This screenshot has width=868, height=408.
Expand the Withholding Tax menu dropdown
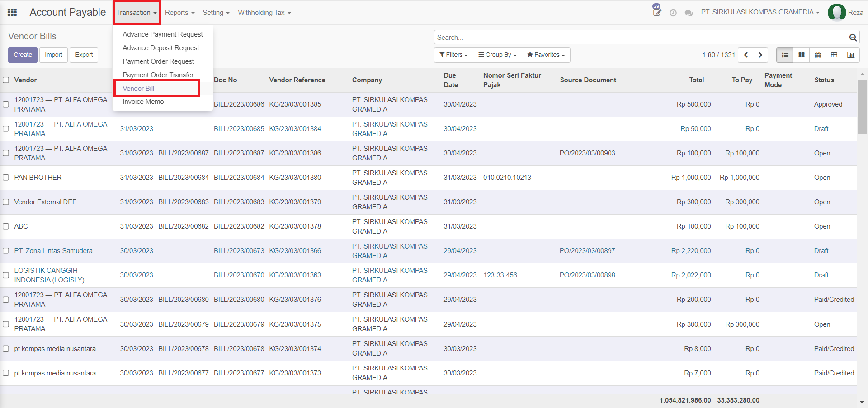(x=264, y=13)
